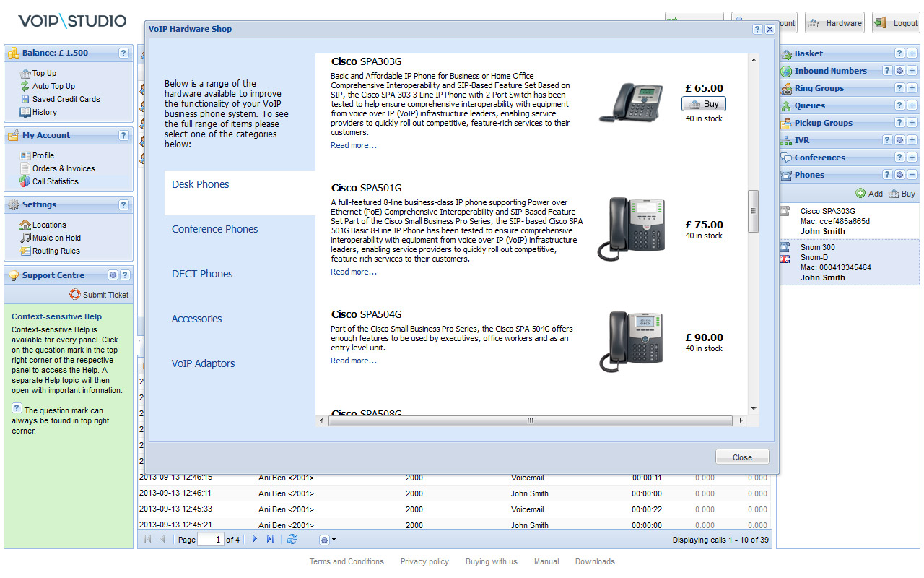Image resolution: width=924 pixels, height=578 pixels.
Task: Click Support Centre gear settings icon
Action: (x=113, y=275)
